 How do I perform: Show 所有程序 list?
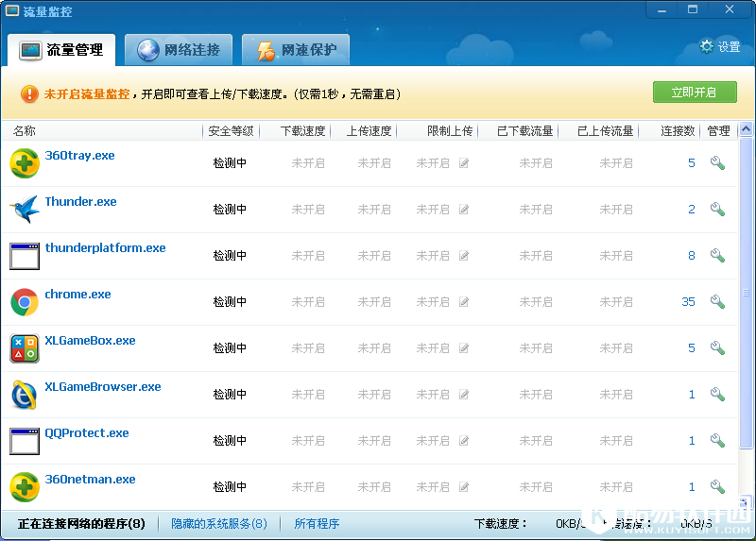tap(317, 524)
